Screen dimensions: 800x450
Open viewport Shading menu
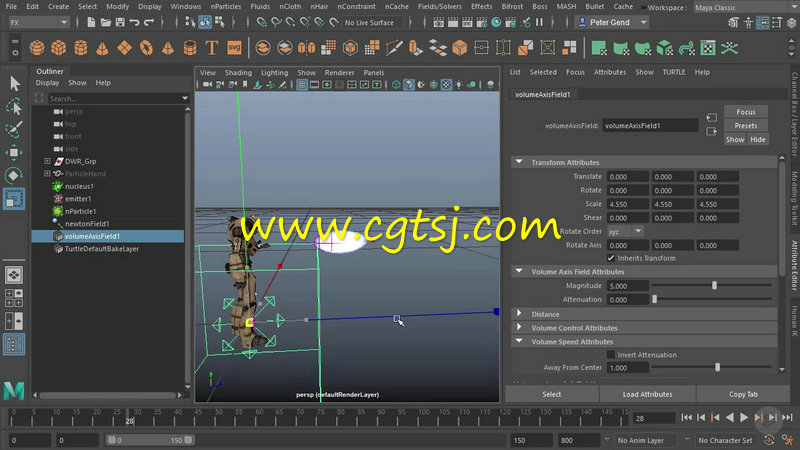click(x=238, y=72)
